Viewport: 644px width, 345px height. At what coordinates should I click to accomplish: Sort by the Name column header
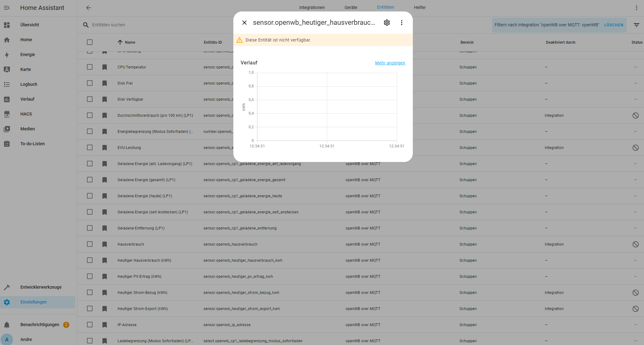(130, 42)
